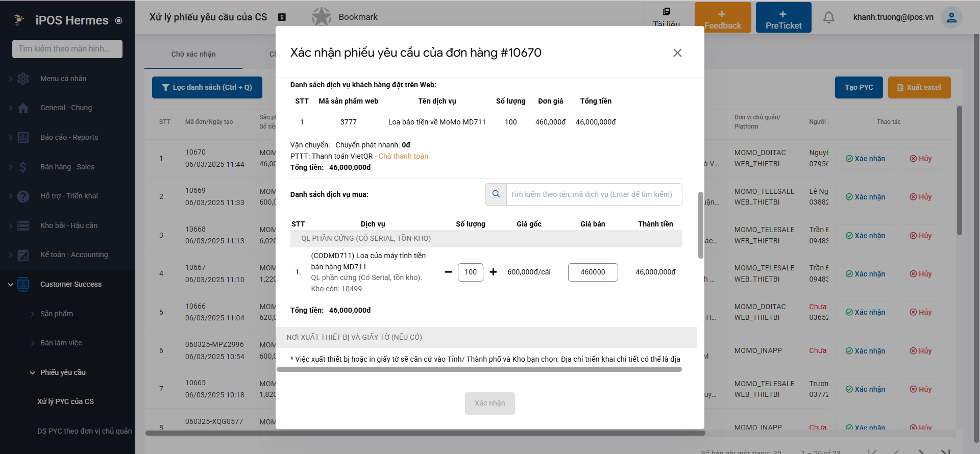Viewport: 980px width, 454px height.
Task: Select the Bán hàng - Sales menu label
Action: pyautogui.click(x=67, y=167)
